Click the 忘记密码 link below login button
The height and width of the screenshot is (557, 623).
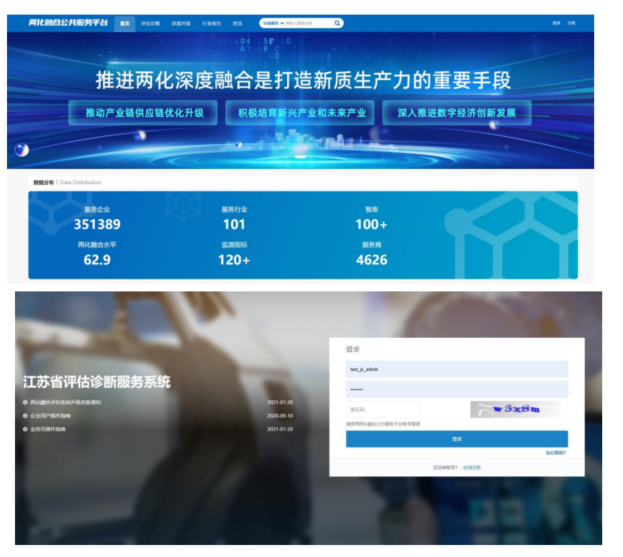point(555,452)
